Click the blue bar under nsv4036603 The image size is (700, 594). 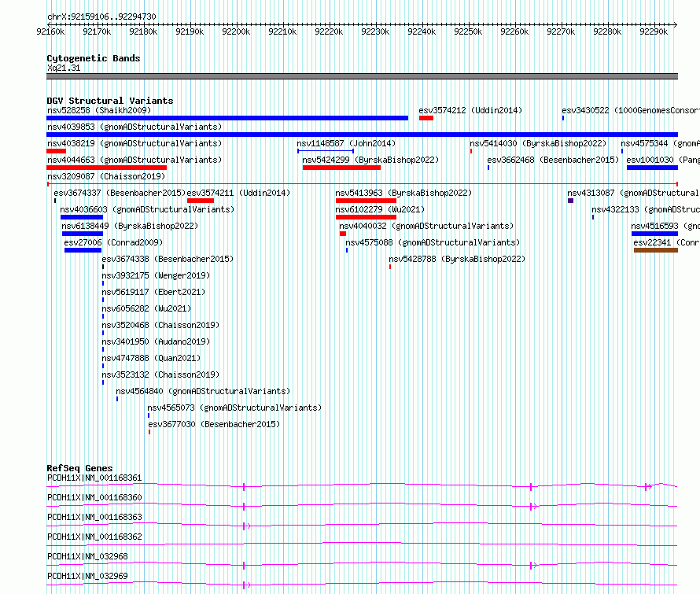click(82, 217)
